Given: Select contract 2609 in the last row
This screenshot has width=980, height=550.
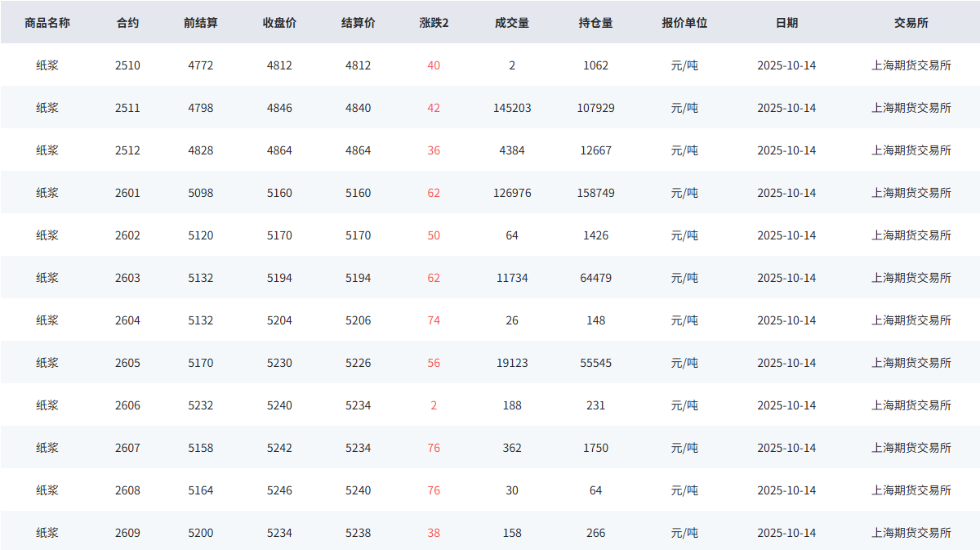Looking at the screenshot, I should (127, 533).
